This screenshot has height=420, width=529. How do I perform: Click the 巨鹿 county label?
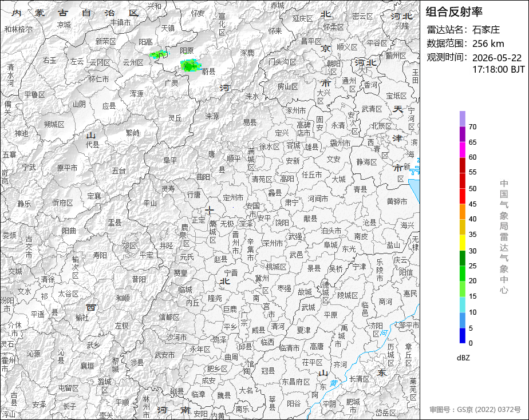pos(230,309)
